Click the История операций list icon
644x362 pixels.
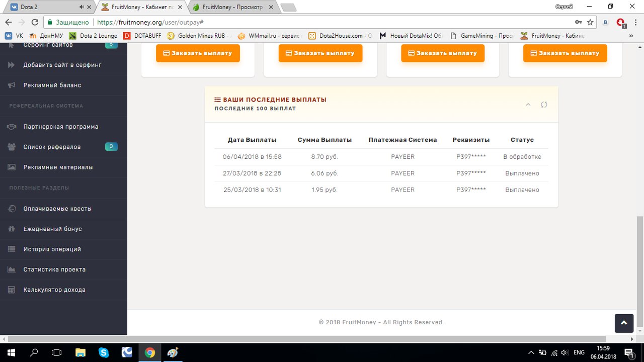[x=12, y=249]
